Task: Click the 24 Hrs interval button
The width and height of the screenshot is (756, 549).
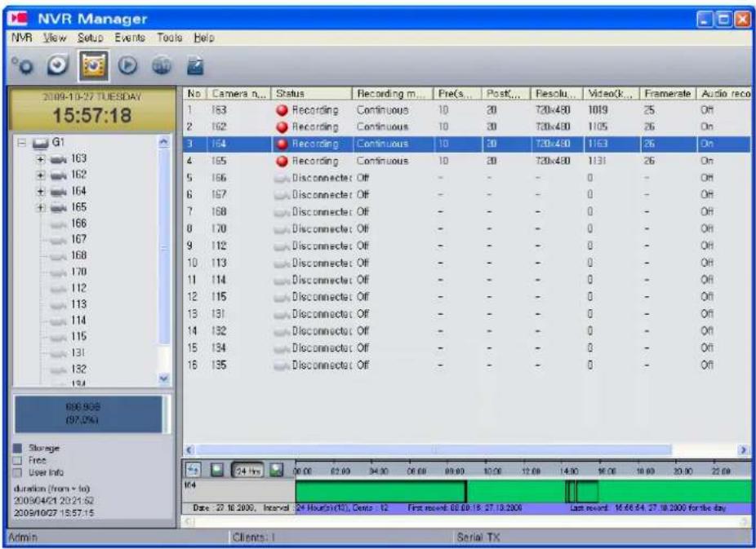Action: (248, 470)
